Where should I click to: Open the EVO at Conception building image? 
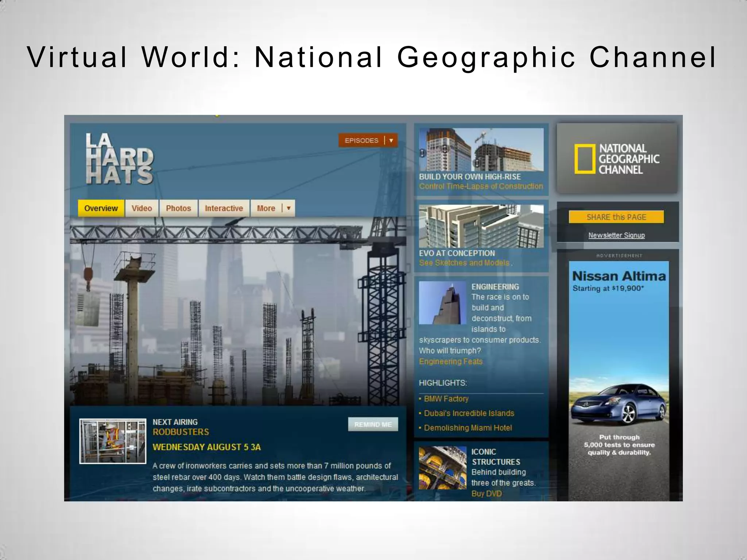coord(481,226)
